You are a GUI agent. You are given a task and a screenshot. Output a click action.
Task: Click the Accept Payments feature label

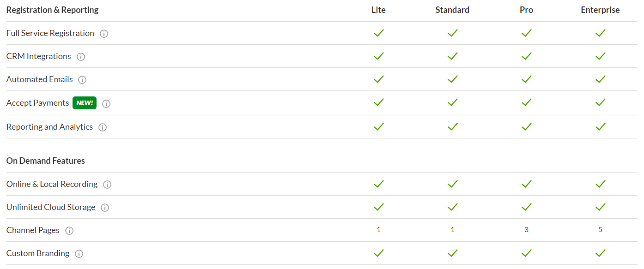click(38, 103)
